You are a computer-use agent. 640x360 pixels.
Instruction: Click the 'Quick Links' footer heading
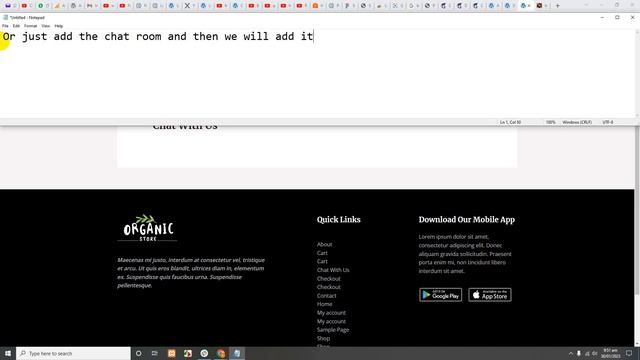[339, 220]
